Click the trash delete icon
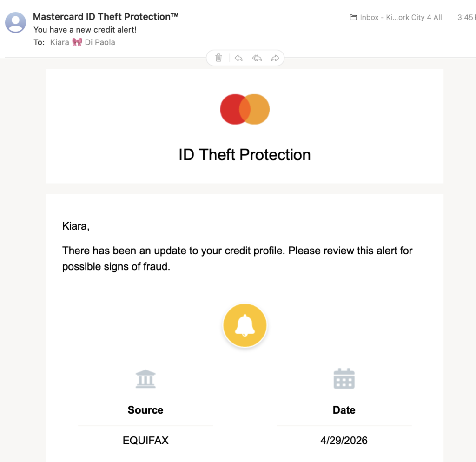The width and height of the screenshot is (476, 462). pyautogui.click(x=218, y=58)
